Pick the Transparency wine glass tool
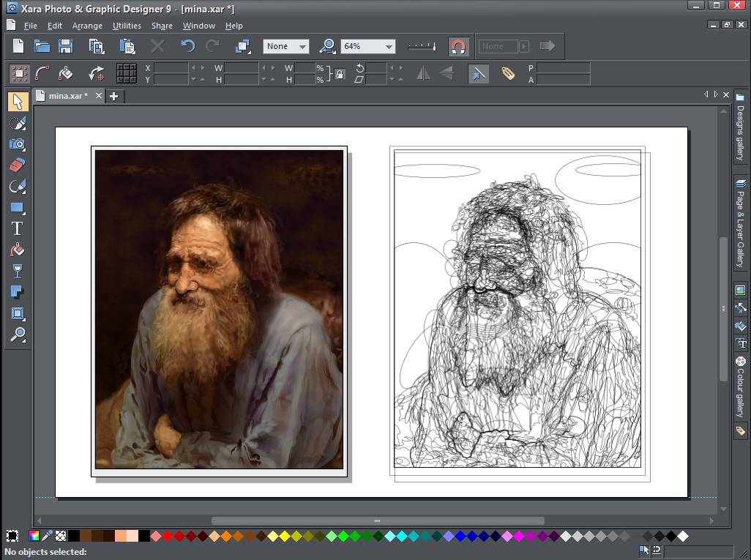This screenshot has width=751, height=560. tap(18, 272)
